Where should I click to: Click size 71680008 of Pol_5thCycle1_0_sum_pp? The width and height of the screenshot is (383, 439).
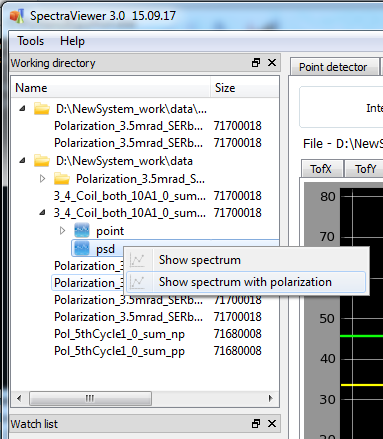(x=238, y=351)
